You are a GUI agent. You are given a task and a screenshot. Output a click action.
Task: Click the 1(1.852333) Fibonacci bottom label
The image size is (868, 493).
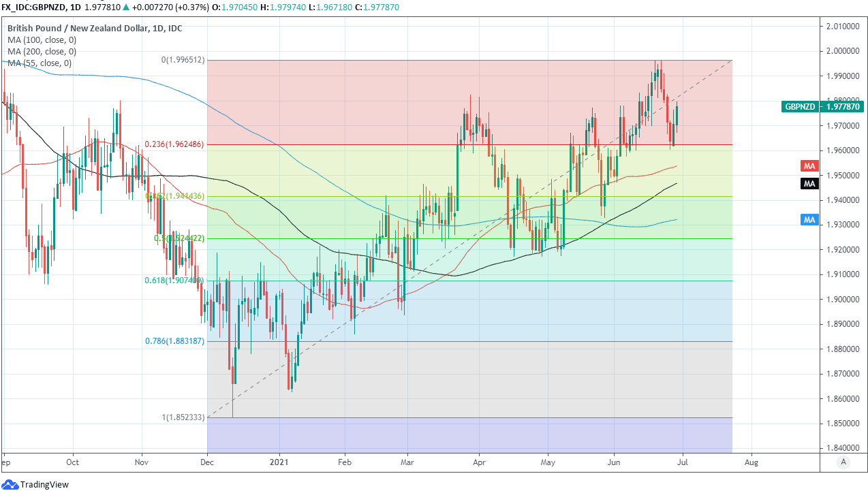[x=183, y=417]
